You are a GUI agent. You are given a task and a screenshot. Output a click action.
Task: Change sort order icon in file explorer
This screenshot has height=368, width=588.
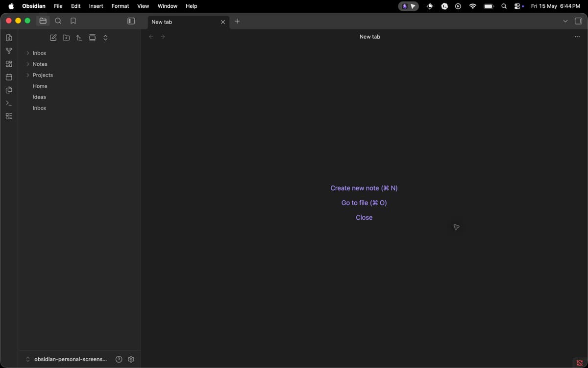pos(79,38)
